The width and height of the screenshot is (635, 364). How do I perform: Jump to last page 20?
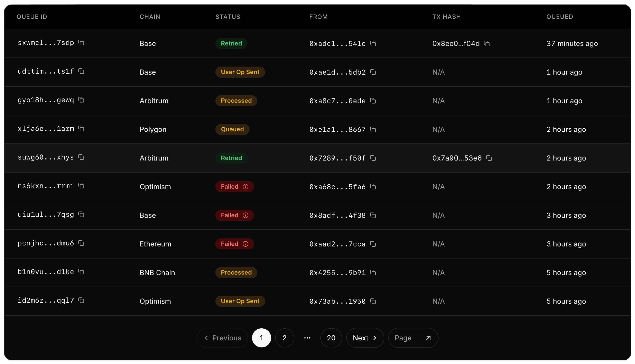coord(331,338)
